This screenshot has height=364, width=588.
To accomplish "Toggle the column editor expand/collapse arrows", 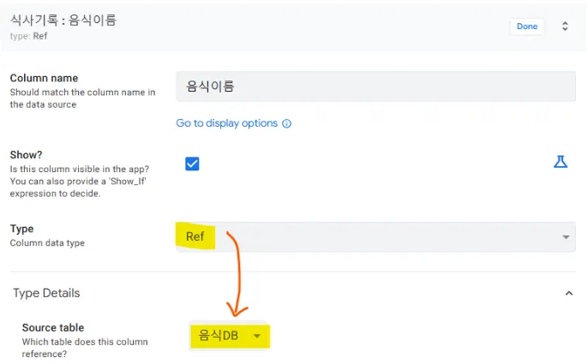I will click(x=565, y=27).
